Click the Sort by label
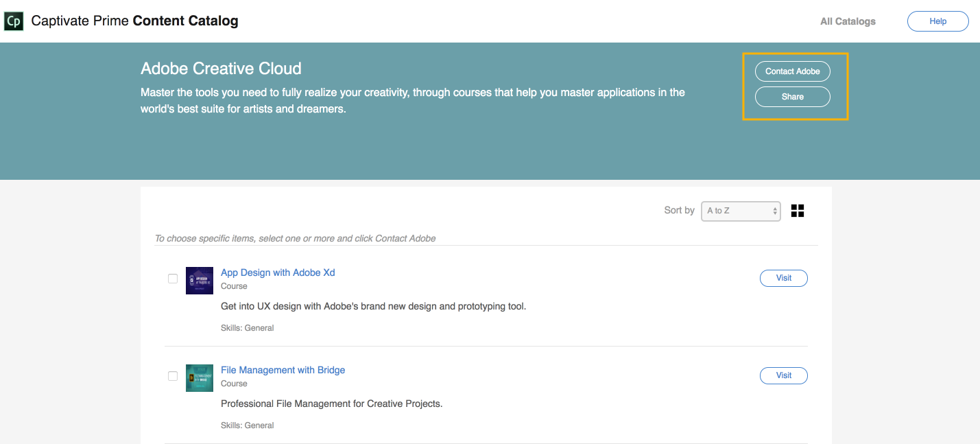The height and width of the screenshot is (444, 980). coord(679,210)
